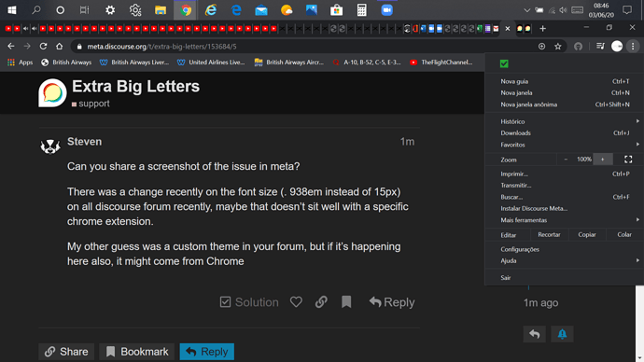The width and height of the screenshot is (644, 362).
Task: Increase zoom with plus button
Action: 603,160
